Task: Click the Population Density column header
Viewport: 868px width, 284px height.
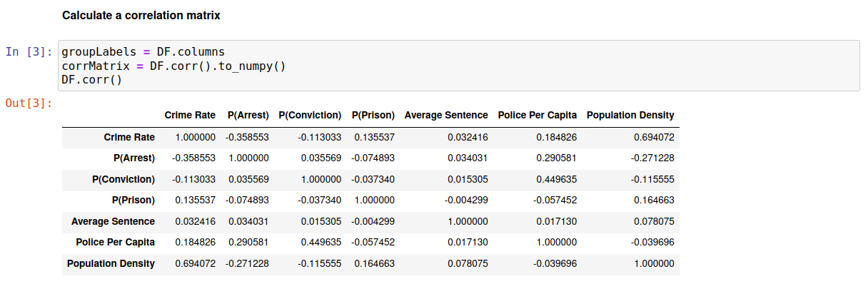Action: coord(630,115)
